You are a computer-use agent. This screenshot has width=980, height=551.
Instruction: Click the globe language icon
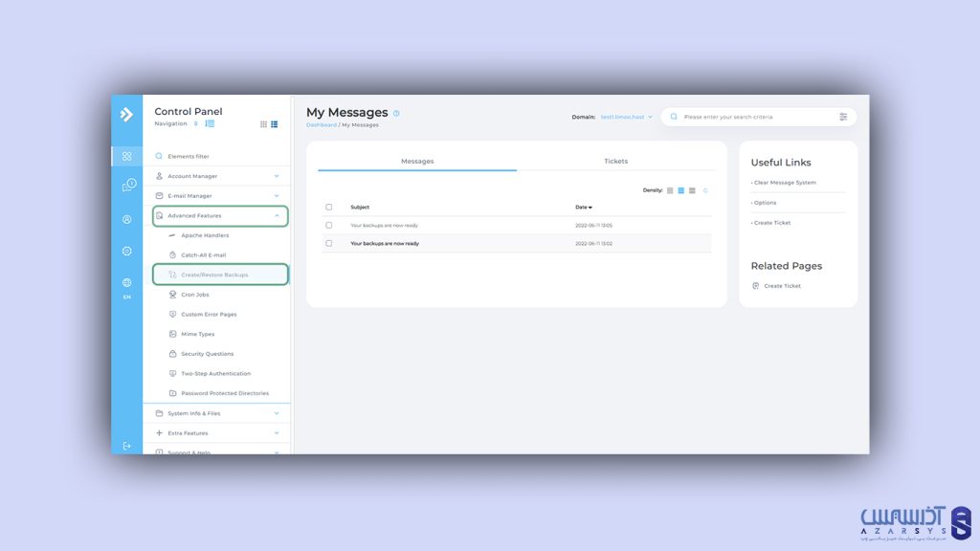[x=126, y=283]
